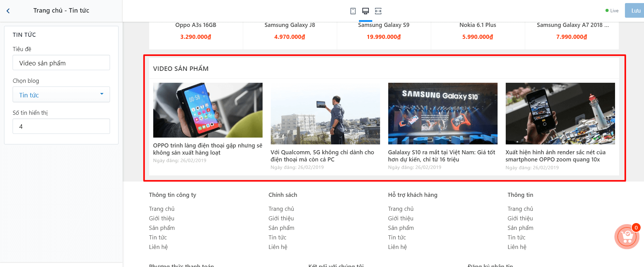The height and width of the screenshot is (267, 644).
Task: Click Trang chủ under Hỗ trợ khách hàng
Action: click(x=401, y=209)
